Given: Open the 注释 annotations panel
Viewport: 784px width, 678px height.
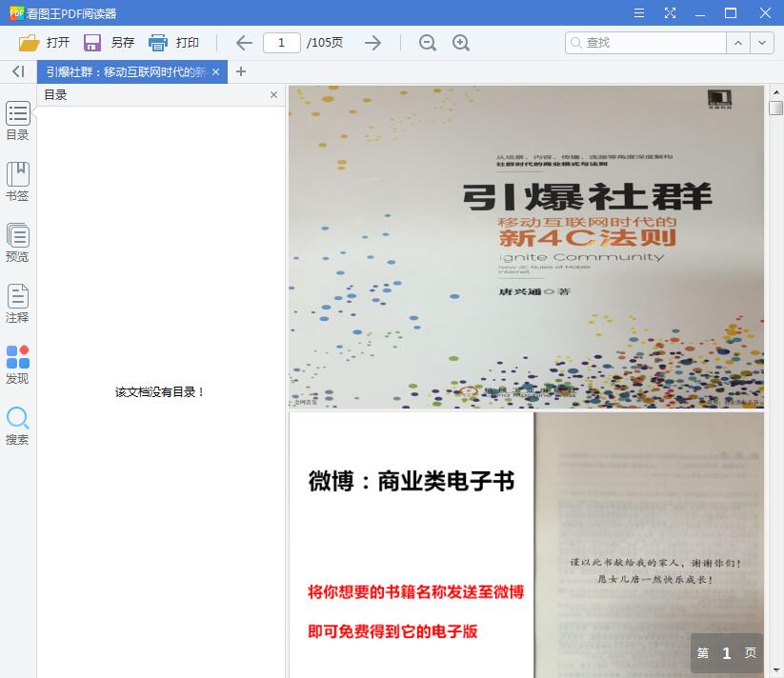Looking at the screenshot, I should click(x=17, y=304).
